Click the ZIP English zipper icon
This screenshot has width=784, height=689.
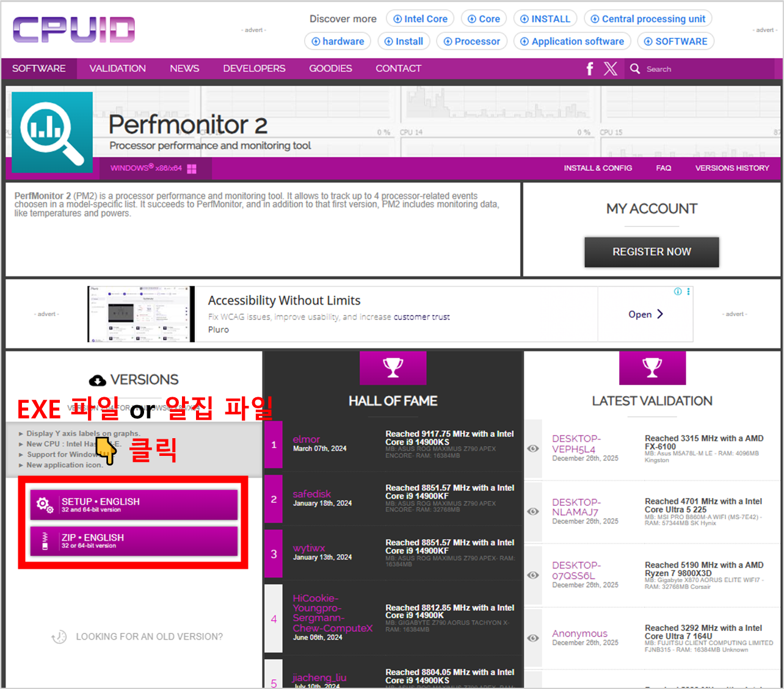45,541
